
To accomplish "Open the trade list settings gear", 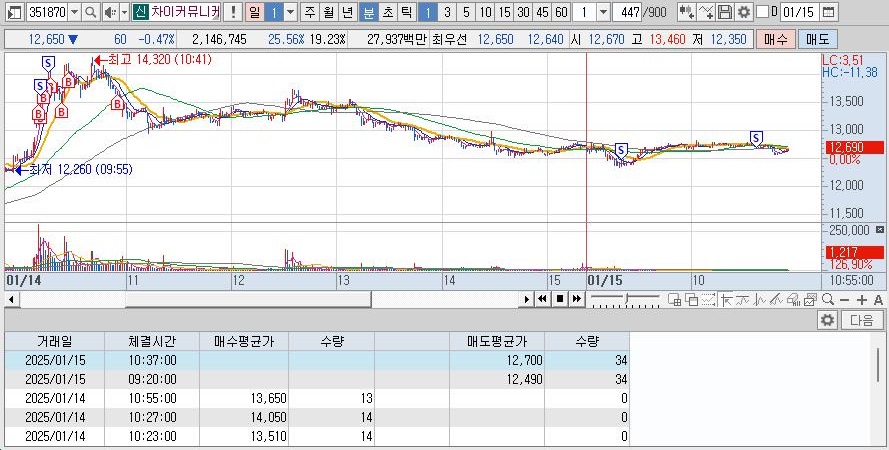I will [828, 320].
